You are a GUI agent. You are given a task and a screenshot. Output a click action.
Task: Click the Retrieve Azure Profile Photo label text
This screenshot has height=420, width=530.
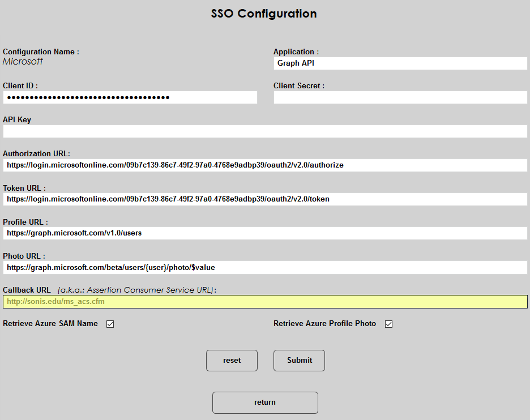tap(324, 324)
